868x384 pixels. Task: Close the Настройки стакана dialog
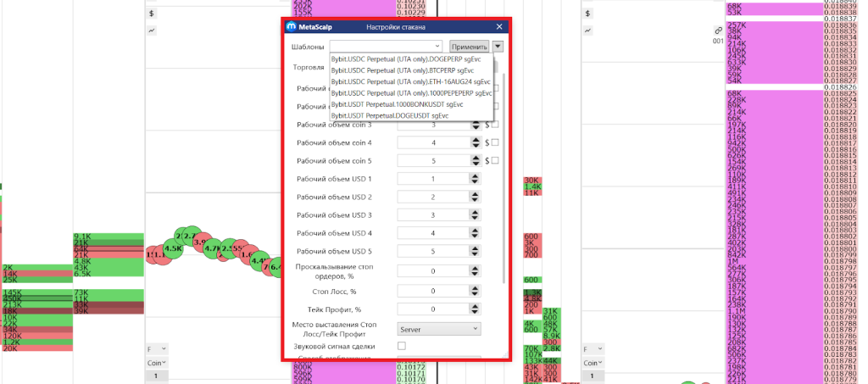point(499,26)
